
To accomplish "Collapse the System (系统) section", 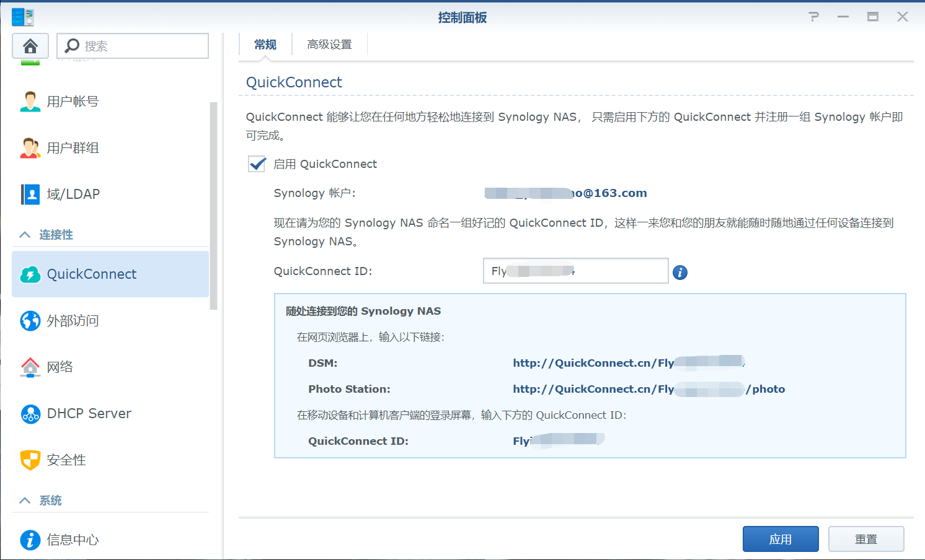I will (x=25, y=501).
